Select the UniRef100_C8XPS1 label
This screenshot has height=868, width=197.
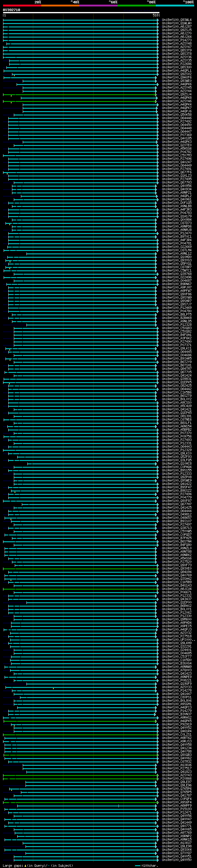click(176, 697)
